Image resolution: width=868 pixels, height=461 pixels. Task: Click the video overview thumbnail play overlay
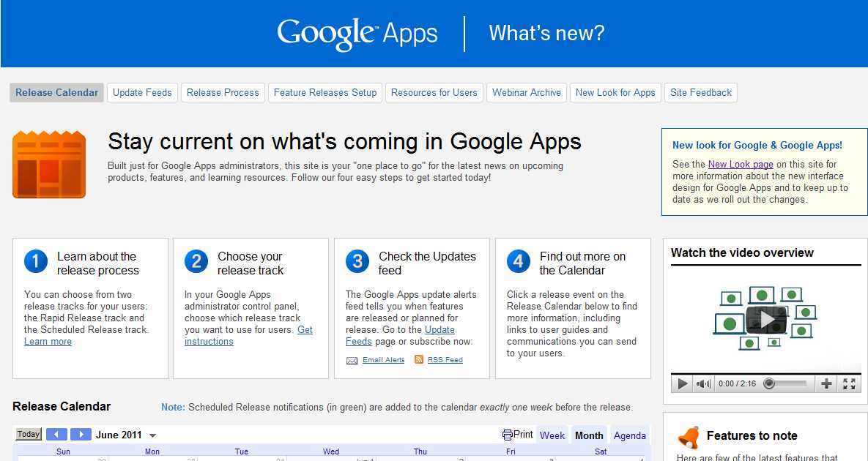[766, 320]
